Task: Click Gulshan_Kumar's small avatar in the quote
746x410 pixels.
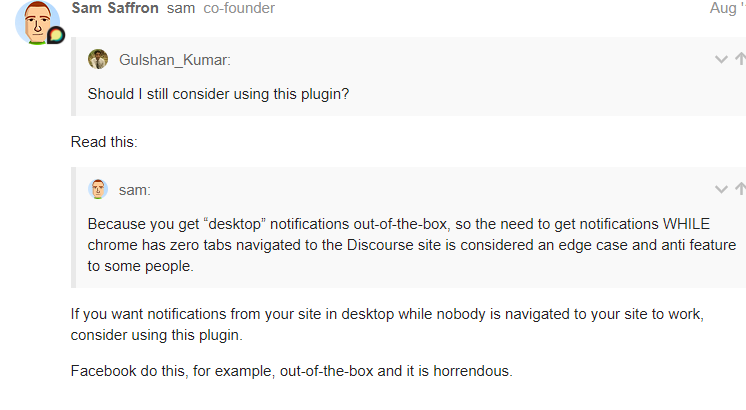Action: pos(98,59)
